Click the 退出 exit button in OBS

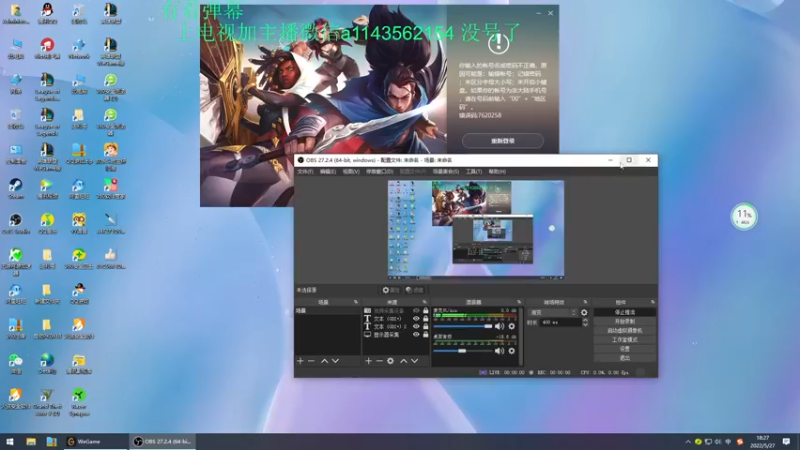(624, 358)
